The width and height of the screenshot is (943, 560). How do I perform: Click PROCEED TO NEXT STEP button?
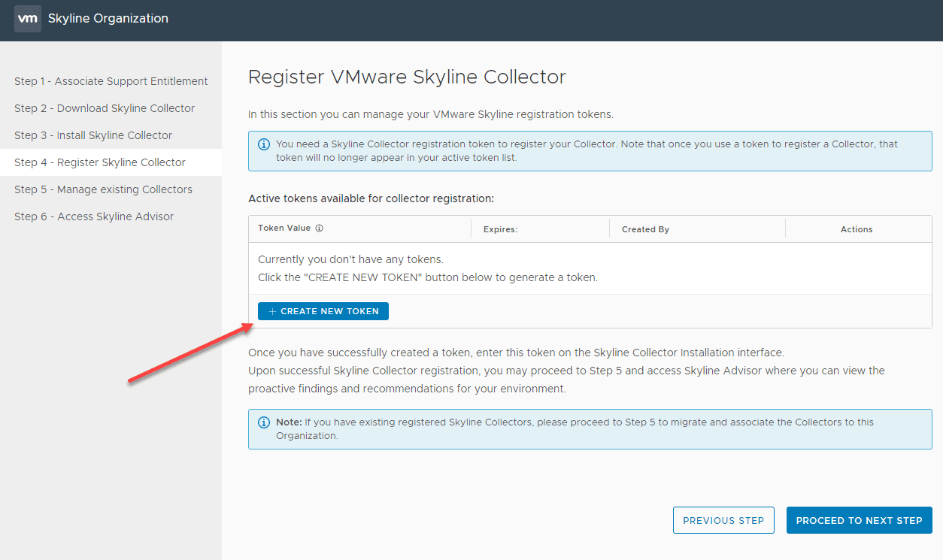859,520
